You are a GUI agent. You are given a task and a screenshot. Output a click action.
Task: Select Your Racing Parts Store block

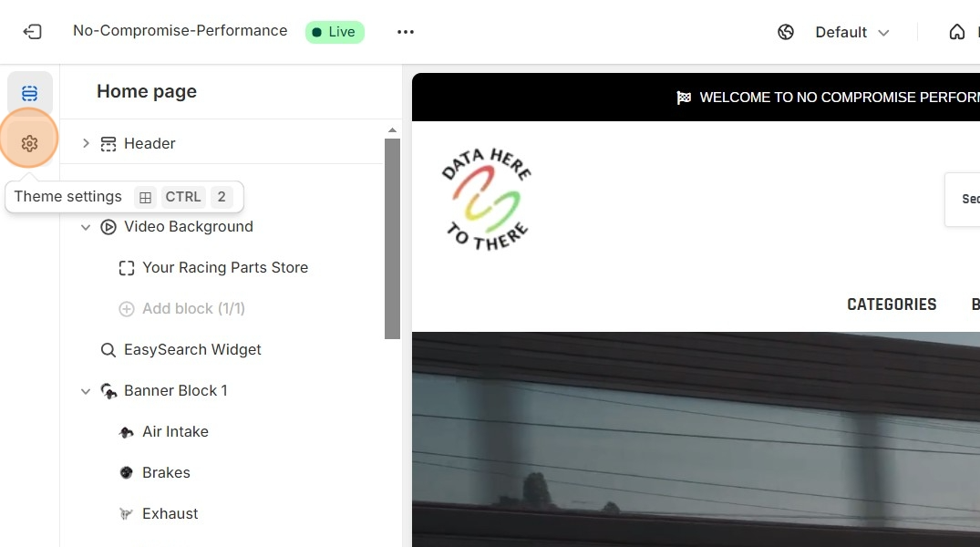225,267
